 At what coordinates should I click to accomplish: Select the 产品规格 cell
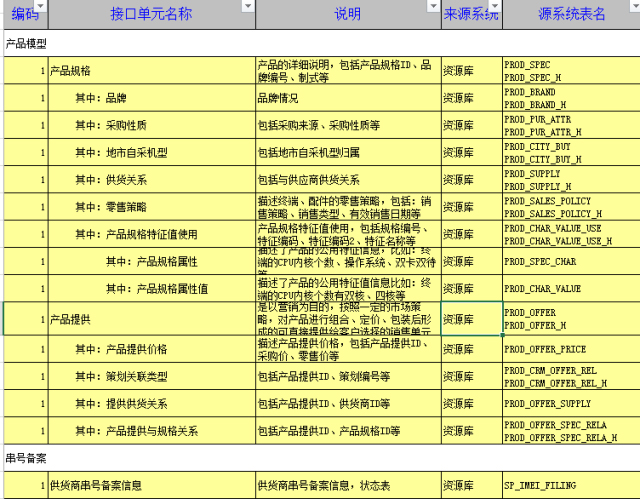click(152, 71)
